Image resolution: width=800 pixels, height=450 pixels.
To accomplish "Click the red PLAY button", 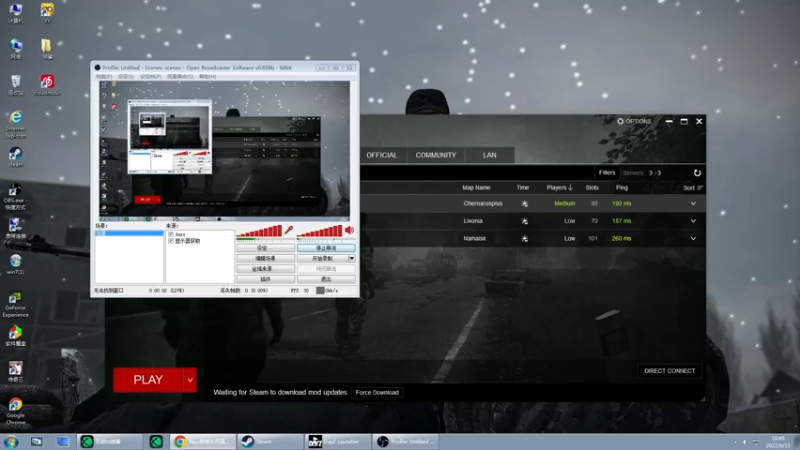I will [x=148, y=380].
